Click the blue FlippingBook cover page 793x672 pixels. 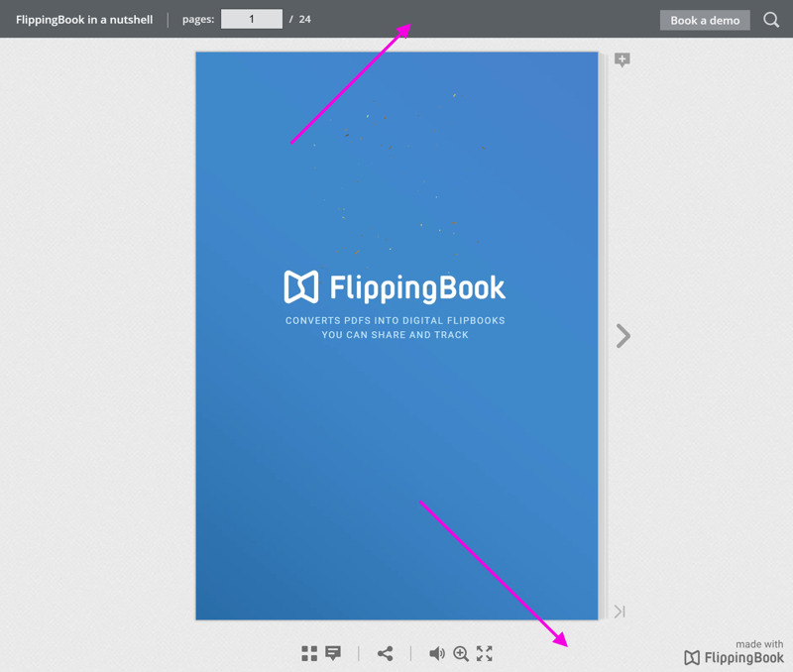point(396,336)
